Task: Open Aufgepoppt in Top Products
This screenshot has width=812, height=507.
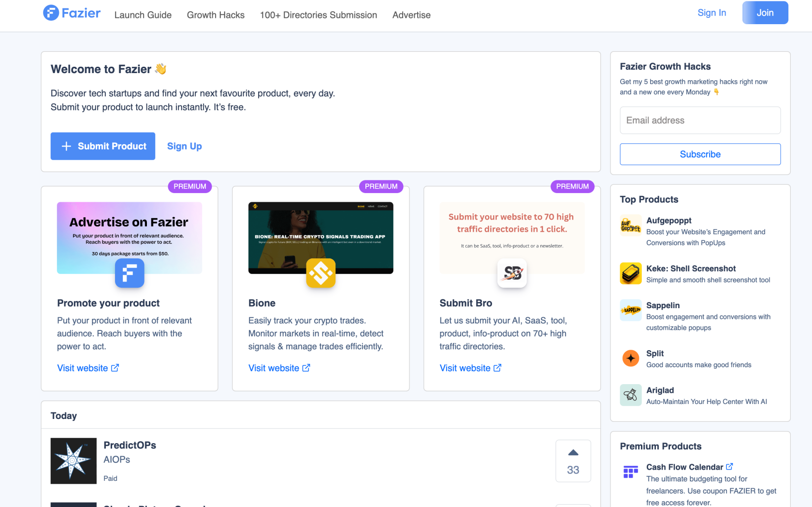Action: [669, 221]
